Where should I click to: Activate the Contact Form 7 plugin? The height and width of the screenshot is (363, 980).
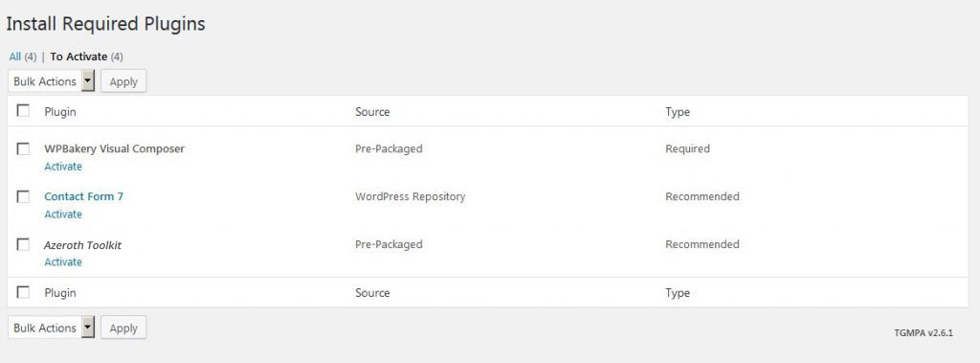tap(63, 214)
